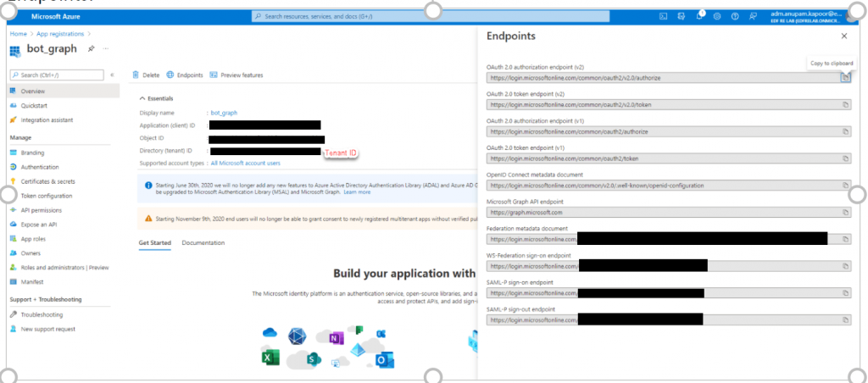This screenshot has height=383, width=868.
Task: Collapse the left sidebar menu chevron
Action: click(112, 75)
